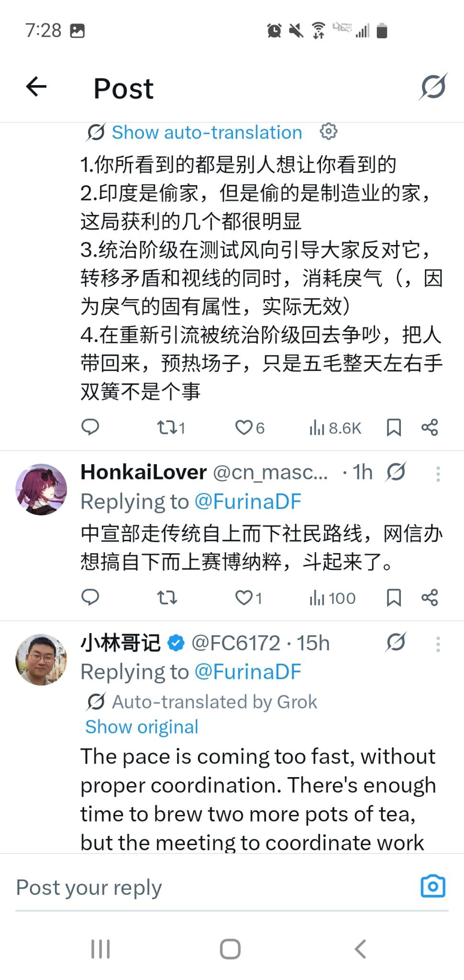Image resolution: width=464 pixels, height=980 pixels.
Task: Share the post with 8.6K views
Action: pos(430,427)
